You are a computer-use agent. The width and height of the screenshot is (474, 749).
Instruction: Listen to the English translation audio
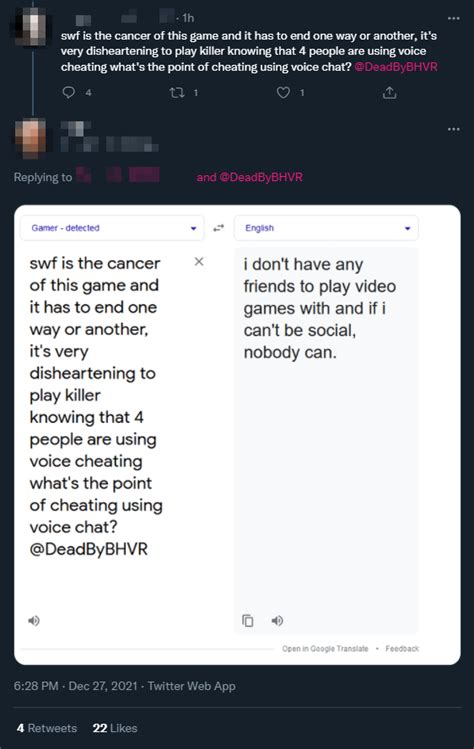click(x=277, y=621)
